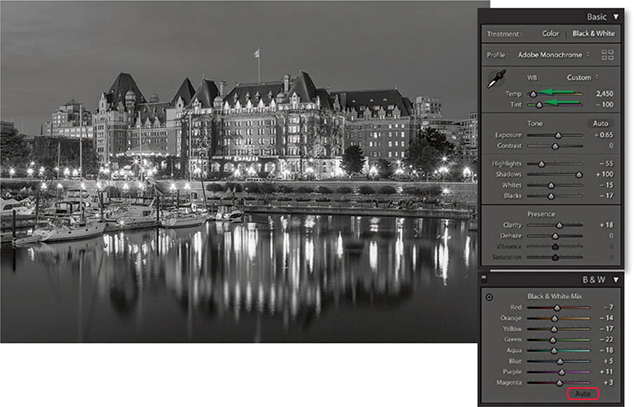Screen dimensions: 634x407
Task: Open the Adobe Monochrome profile dropdown
Action: coord(554,55)
